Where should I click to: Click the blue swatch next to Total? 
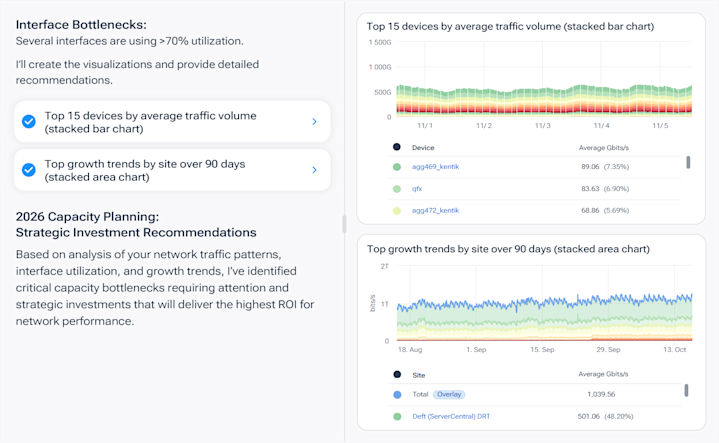(x=397, y=394)
